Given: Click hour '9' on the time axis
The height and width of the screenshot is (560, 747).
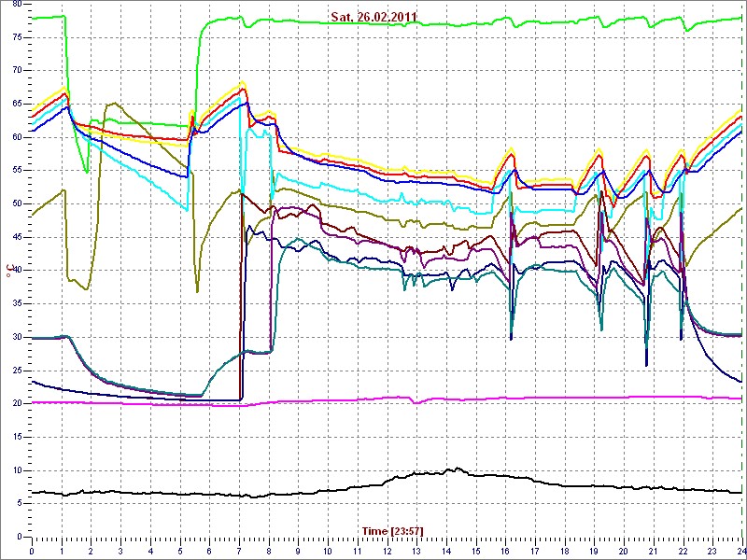Looking at the screenshot, I should 298,550.
